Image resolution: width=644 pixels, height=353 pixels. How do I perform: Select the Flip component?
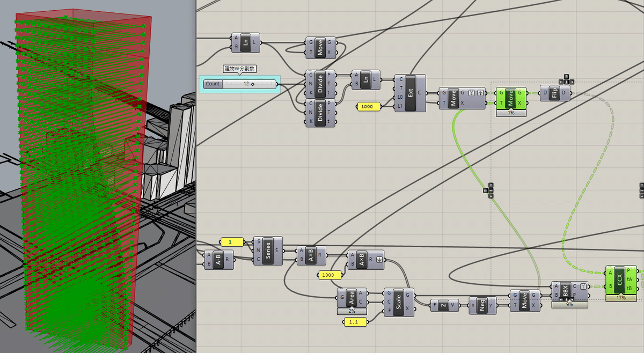[555, 93]
